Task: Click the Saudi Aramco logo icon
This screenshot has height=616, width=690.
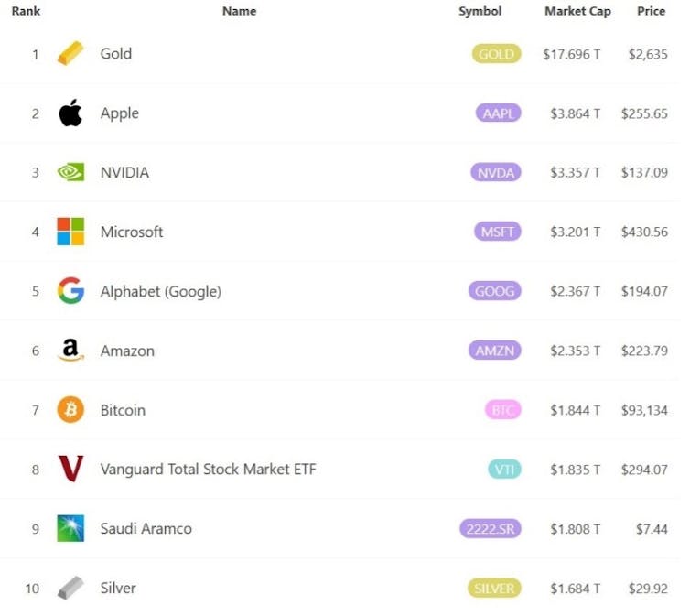Action: 70,528
